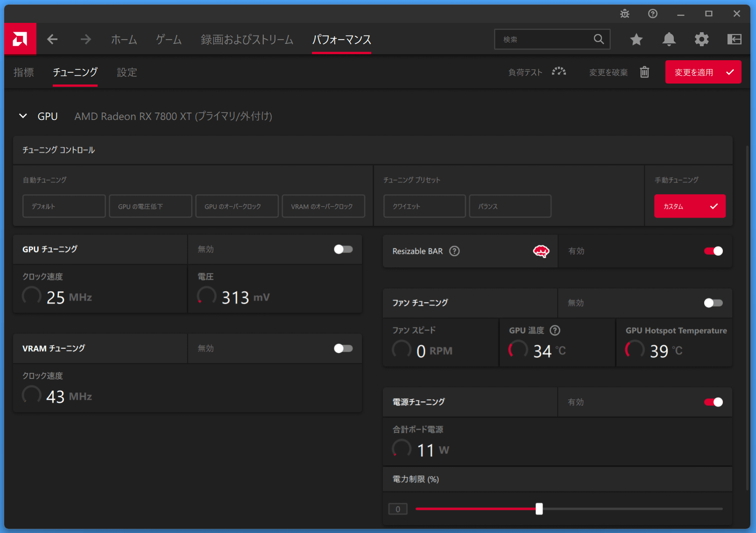Select GPU のオーバークロック option
This screenshot has height=533, width=756.
(x=237, y=206)
